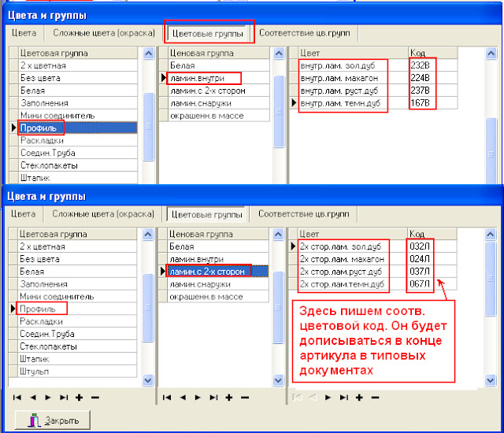
Task: Select Стеклопакеты row in upper window
Action: click(x=78, y=165)
